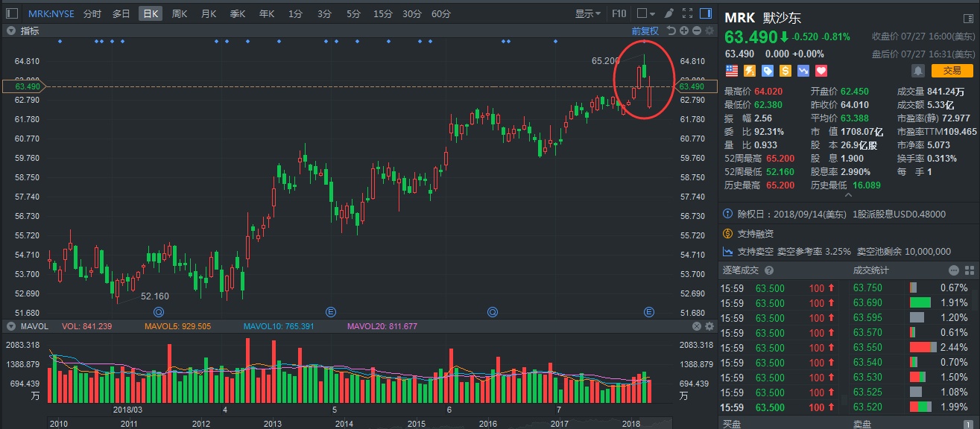This screenshot has width=980, height=429.
Task: Click the red heart favorite icon
Action: tap(822, 71)
